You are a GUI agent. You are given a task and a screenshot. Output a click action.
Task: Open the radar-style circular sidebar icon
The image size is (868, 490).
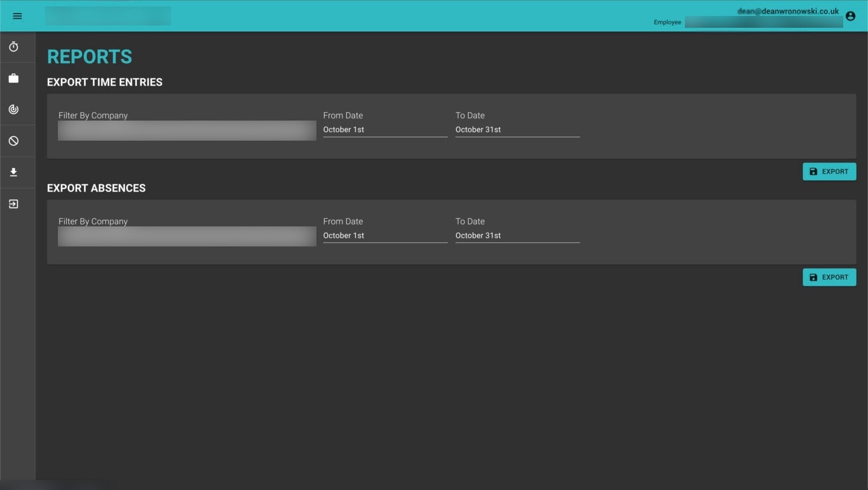[14, 109]
